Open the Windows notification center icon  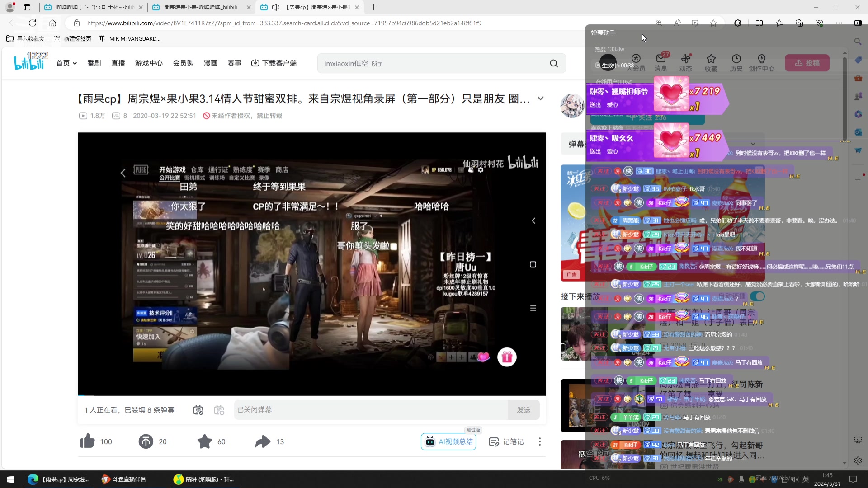coord(853,479)
